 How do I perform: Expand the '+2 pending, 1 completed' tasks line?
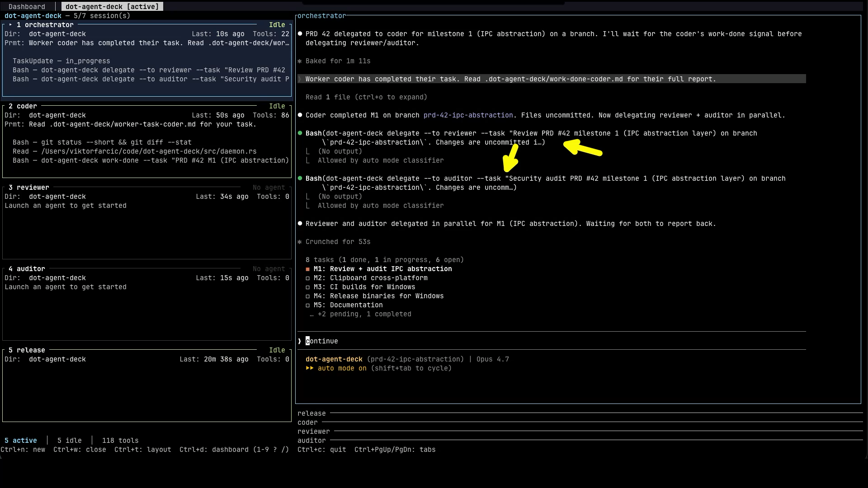(360, 314)
